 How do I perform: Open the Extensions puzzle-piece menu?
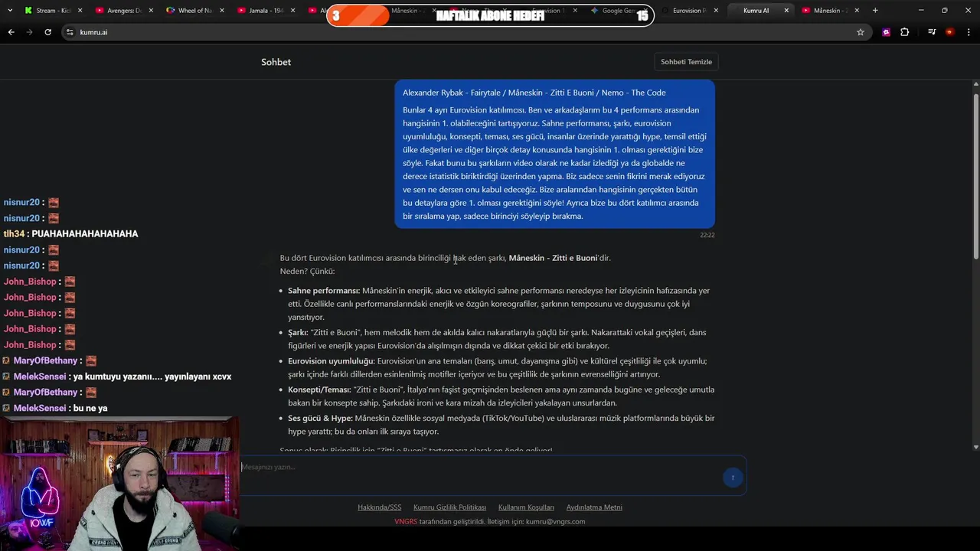pos(904,32)
